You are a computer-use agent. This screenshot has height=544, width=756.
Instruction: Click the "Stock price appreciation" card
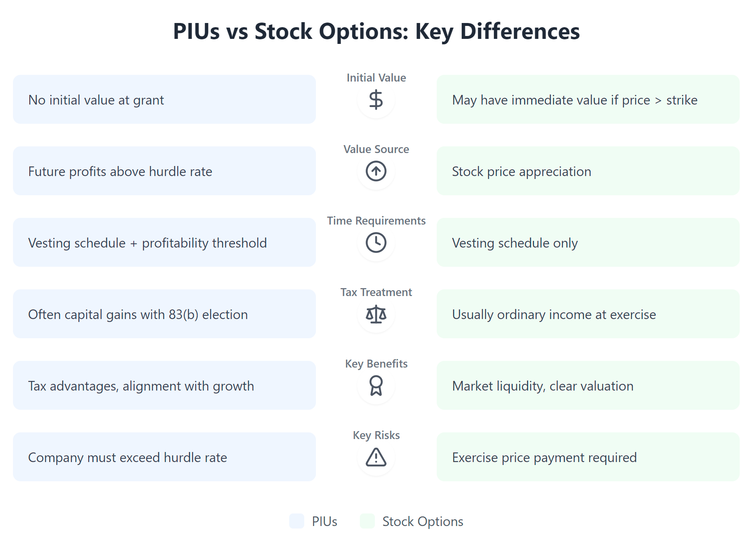[588, 171]
